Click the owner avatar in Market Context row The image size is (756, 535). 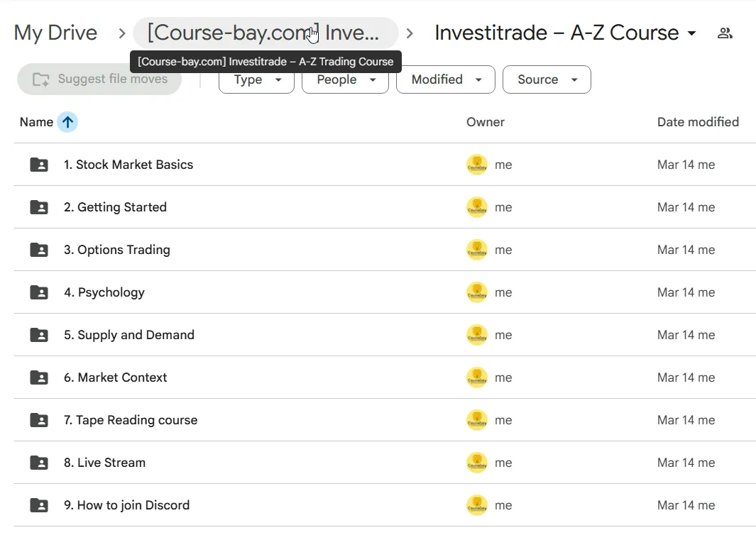pos(477,377)
